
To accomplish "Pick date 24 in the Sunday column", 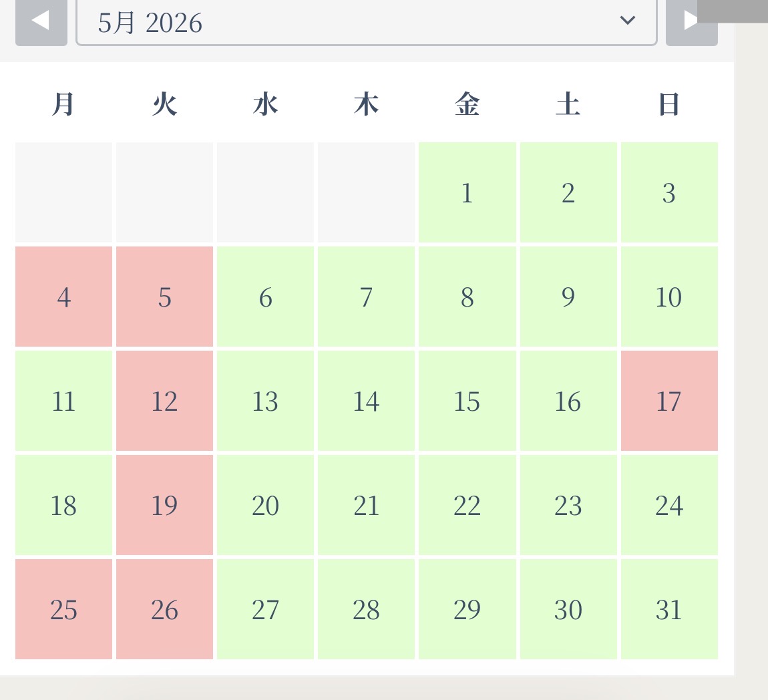I will coord(669,505).
